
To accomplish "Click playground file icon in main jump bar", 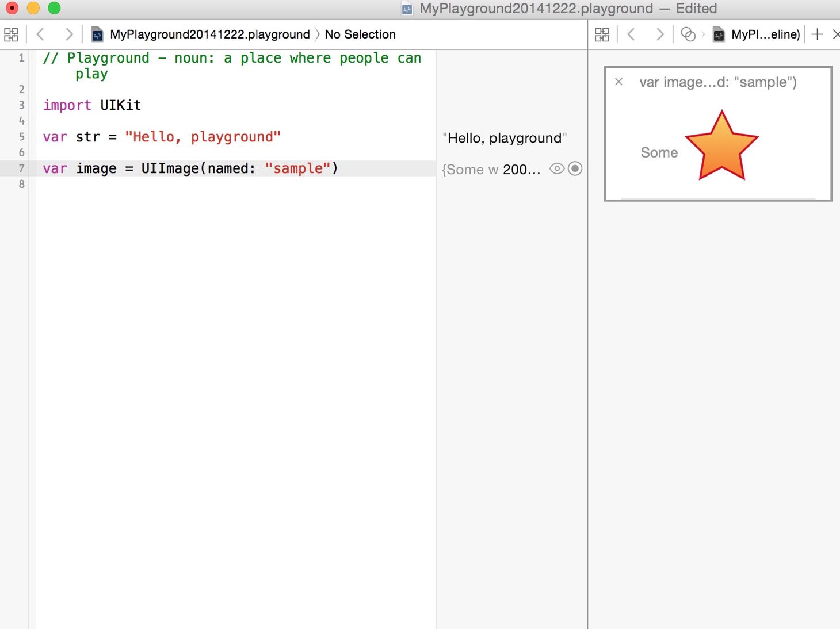I will [x=97, y=34].
